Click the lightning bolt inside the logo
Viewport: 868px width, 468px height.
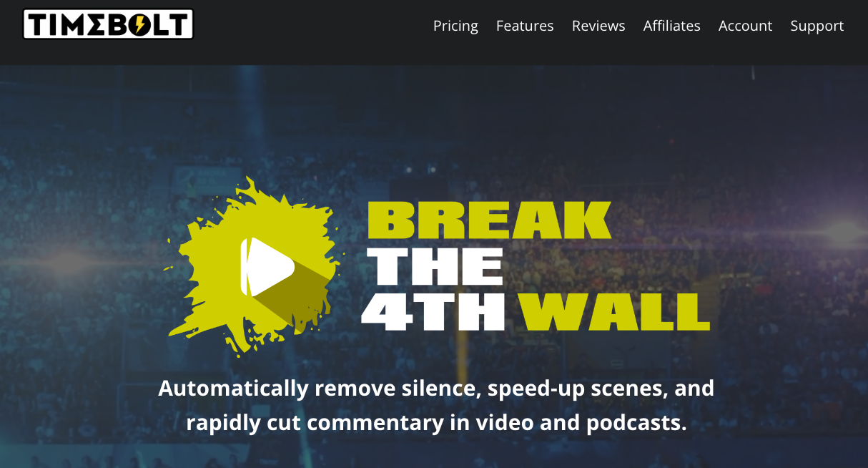click(142, 25)
